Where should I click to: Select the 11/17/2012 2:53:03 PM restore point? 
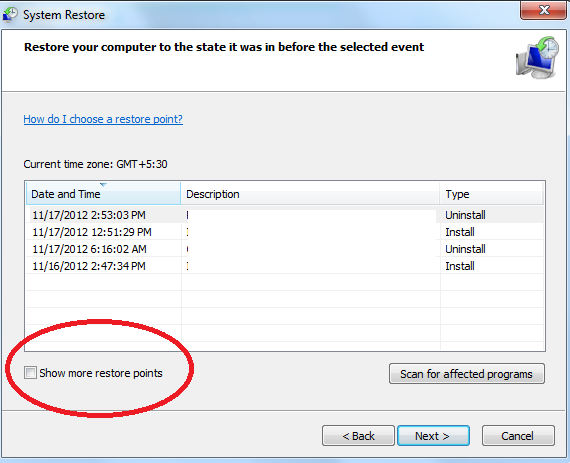[285, 215]
